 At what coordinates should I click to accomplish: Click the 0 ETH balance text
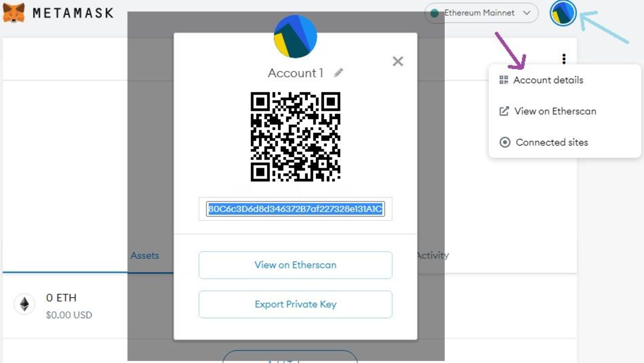click(x=61, y=298)
